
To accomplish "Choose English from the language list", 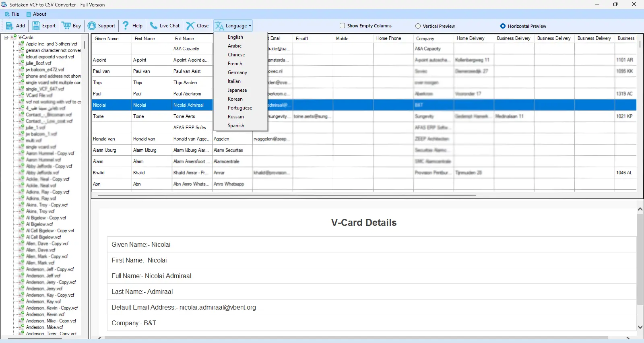I will [x=235, y=37].
